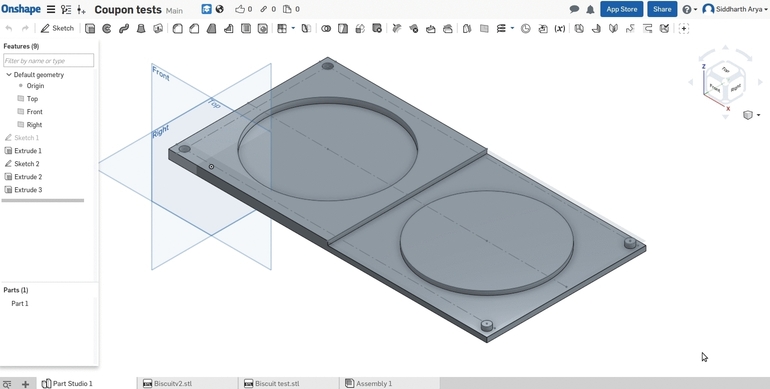770x389 pixels.
Task: Select the Extrude tool in toolbar
Action: click(x=90, y=28)
